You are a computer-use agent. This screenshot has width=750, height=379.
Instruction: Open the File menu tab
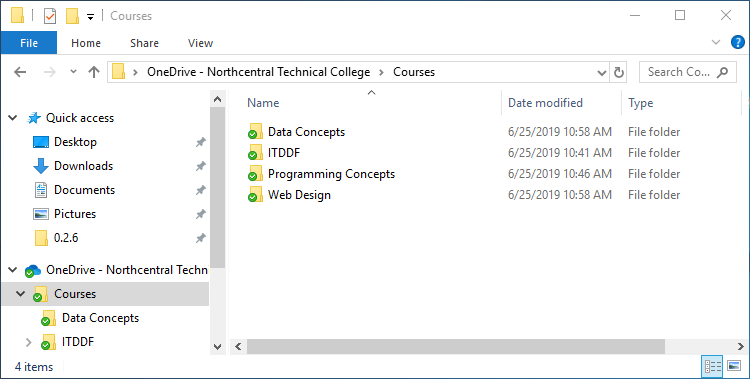(x=29, y=43)
